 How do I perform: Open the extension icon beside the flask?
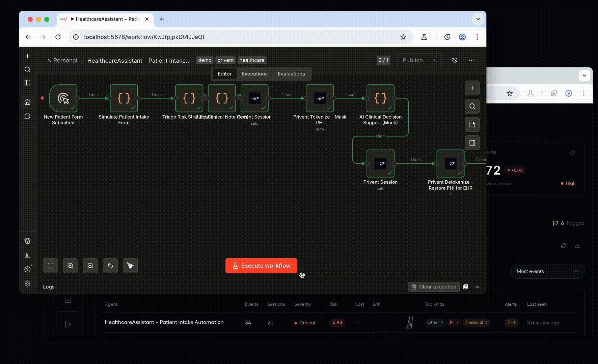pos(447,37)
